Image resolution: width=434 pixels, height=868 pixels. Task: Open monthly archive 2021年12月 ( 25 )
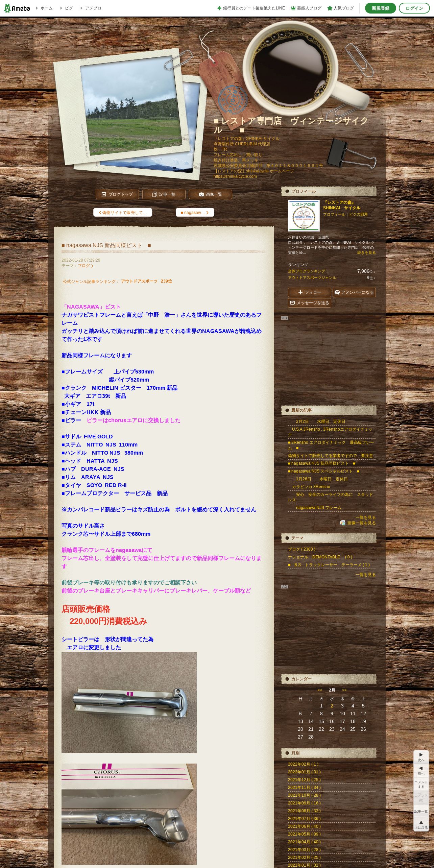[304, 780]
